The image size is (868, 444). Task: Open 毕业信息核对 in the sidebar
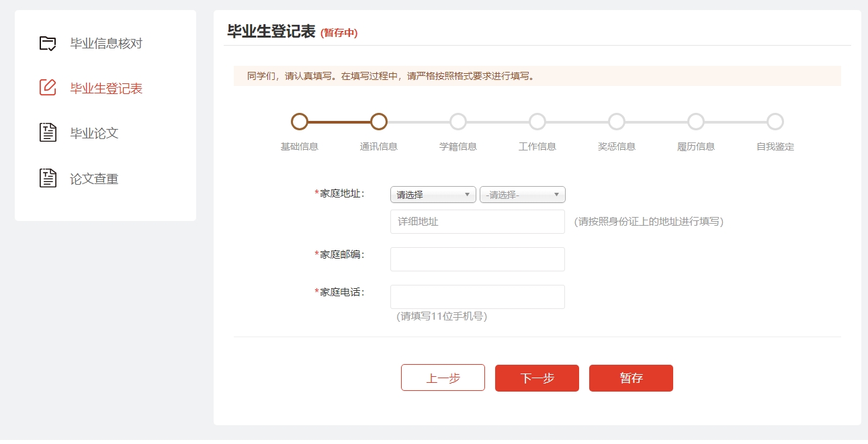coord(106,44)
